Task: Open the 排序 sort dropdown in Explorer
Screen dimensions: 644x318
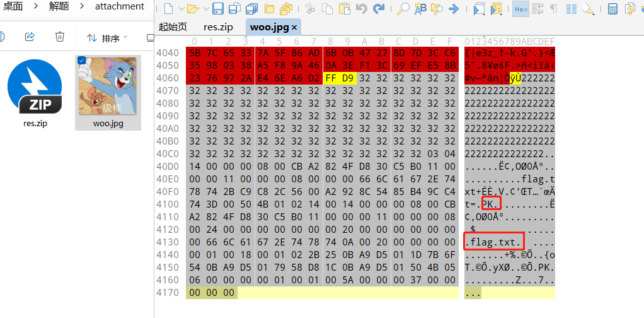Action: click(x=108, y=38)
